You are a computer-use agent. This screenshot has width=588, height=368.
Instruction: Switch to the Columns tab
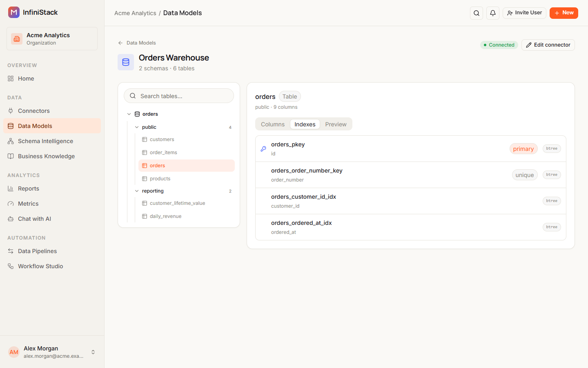pyautogui.click(x=273, y=124)
